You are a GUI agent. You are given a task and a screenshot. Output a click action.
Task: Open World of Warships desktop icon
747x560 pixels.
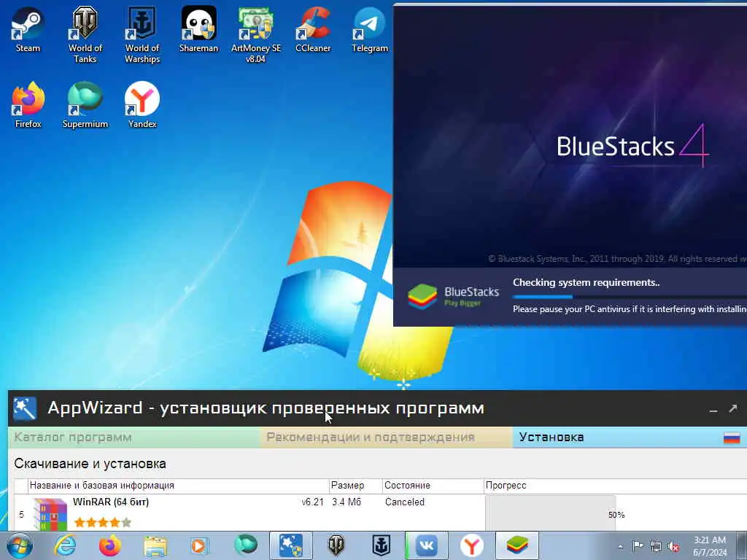coord(142,35)
